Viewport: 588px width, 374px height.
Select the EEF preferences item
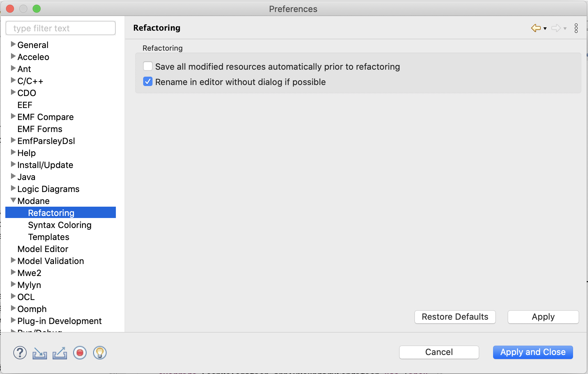(25, 105)
